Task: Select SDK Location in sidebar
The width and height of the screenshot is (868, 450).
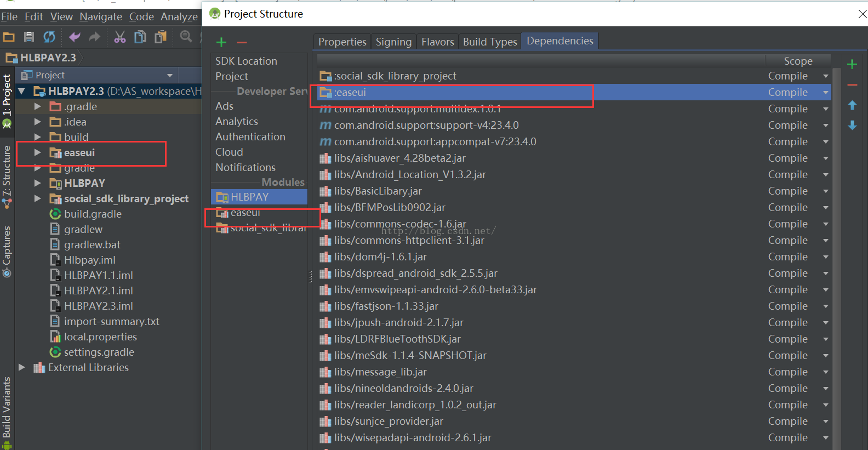Action: 246,61
